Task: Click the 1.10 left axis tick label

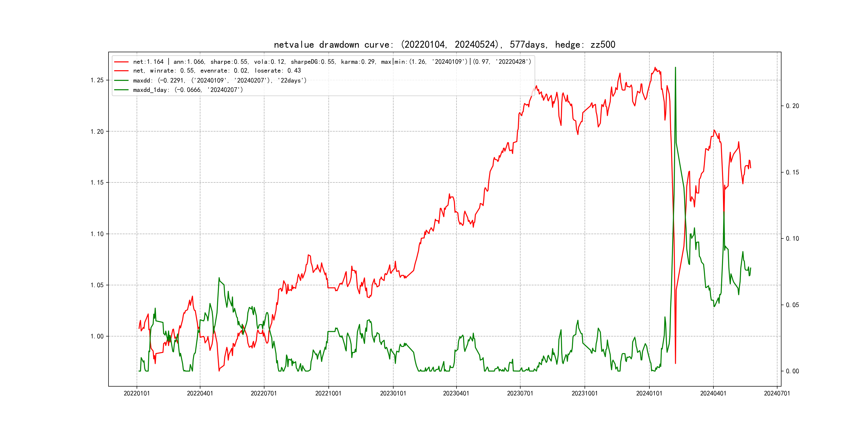Action: coord(97,234)
